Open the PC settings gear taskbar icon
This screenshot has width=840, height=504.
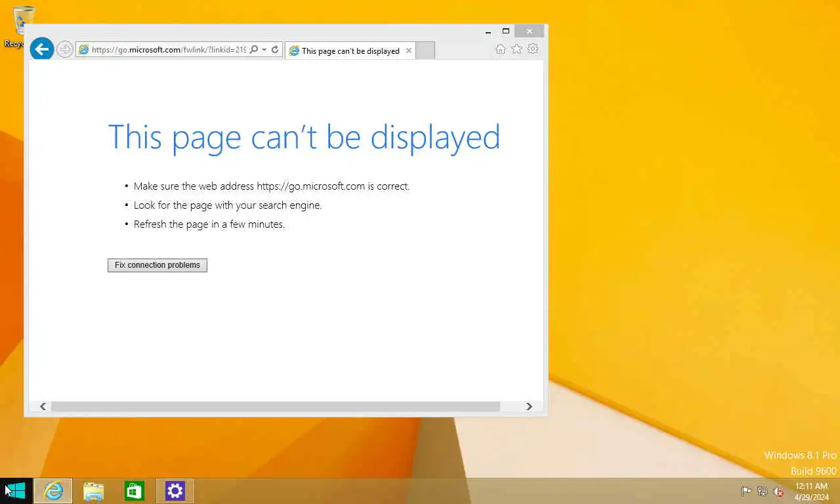pyautogui.click(x=175, y=491)
